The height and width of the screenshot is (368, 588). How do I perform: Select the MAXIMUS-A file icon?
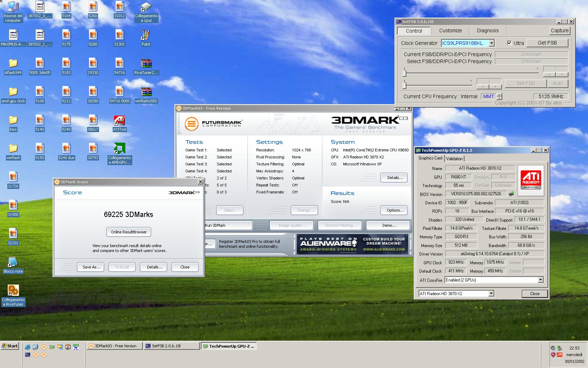click(x=13, y=38)
